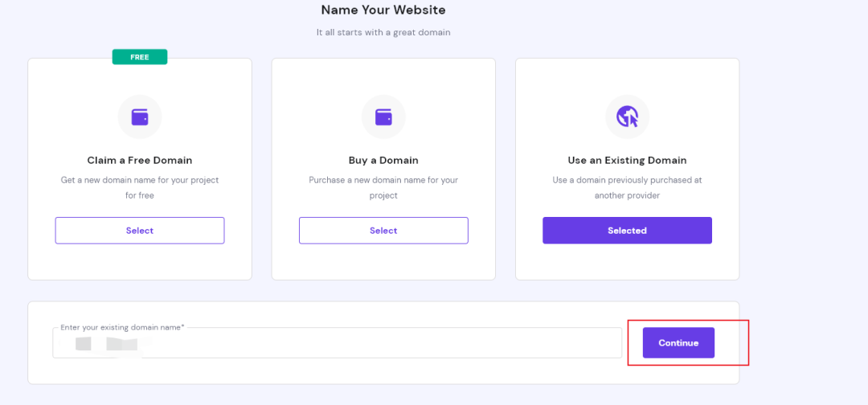Click the Continue button
Screen dimensions: 868x405
click(678, 343)
